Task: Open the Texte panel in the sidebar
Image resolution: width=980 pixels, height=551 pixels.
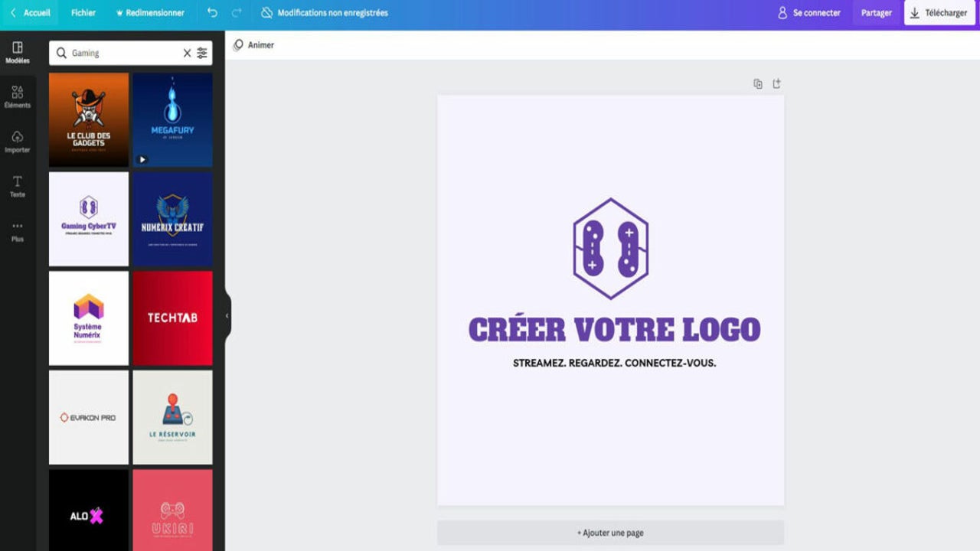Action: [x=18, y=186]
